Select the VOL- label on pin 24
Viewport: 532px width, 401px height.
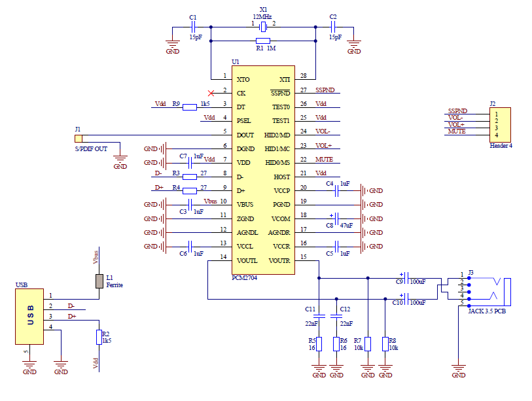(x=324, y=132)
